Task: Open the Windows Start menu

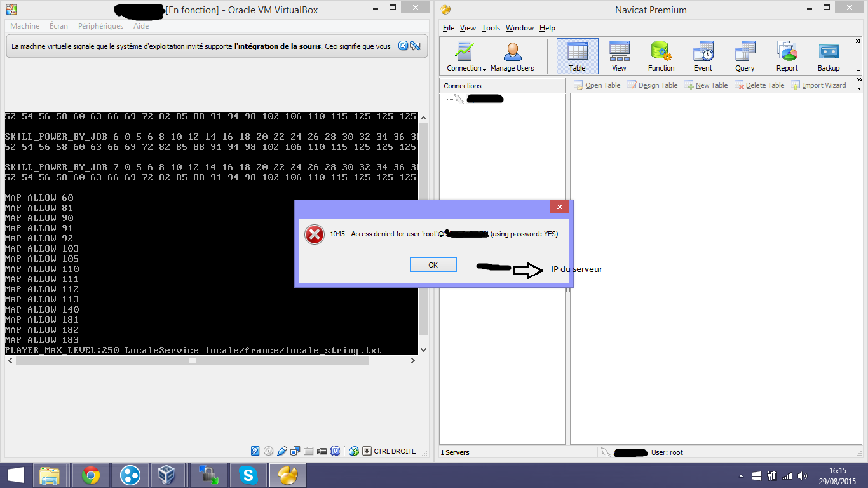Action: point(16,475)
